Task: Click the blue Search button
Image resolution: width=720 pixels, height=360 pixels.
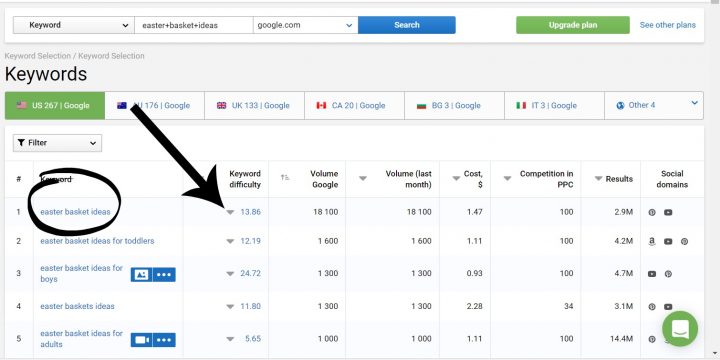Action: (407, 25)
